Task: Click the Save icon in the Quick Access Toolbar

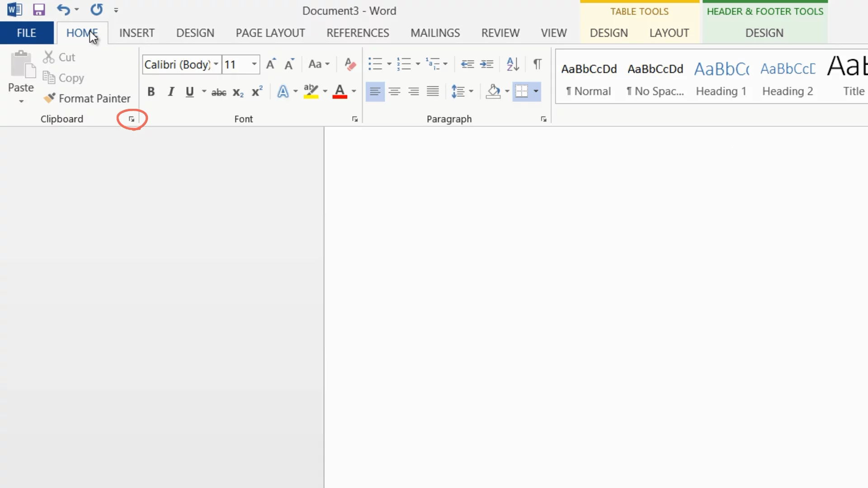Action: [x=39, y=10]
